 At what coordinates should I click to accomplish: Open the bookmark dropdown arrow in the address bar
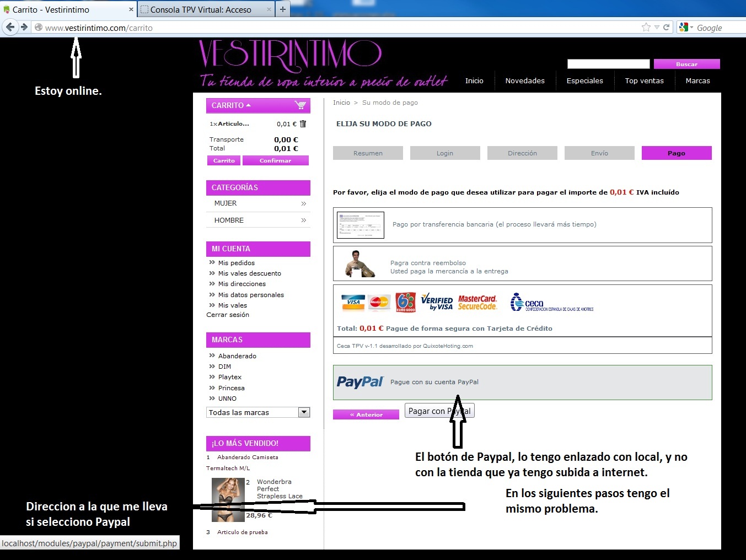click(657, 28)
